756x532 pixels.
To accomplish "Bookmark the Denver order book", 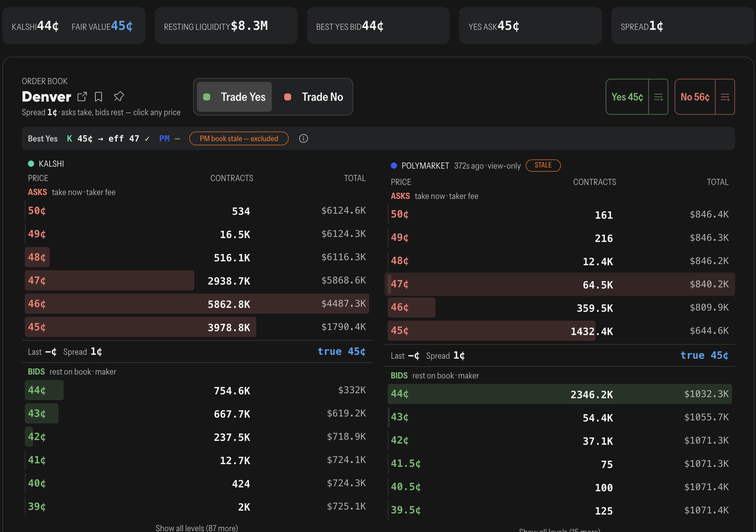I will click(x=98, y=97).
